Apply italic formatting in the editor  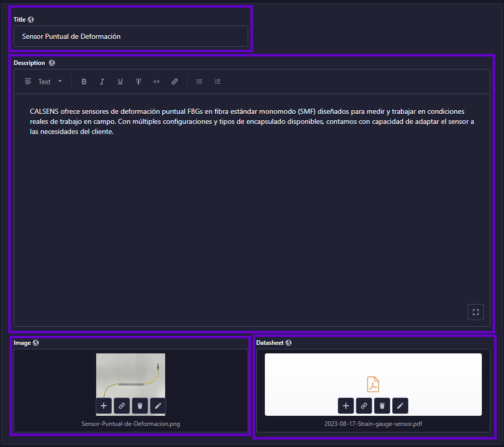point(102,82)
